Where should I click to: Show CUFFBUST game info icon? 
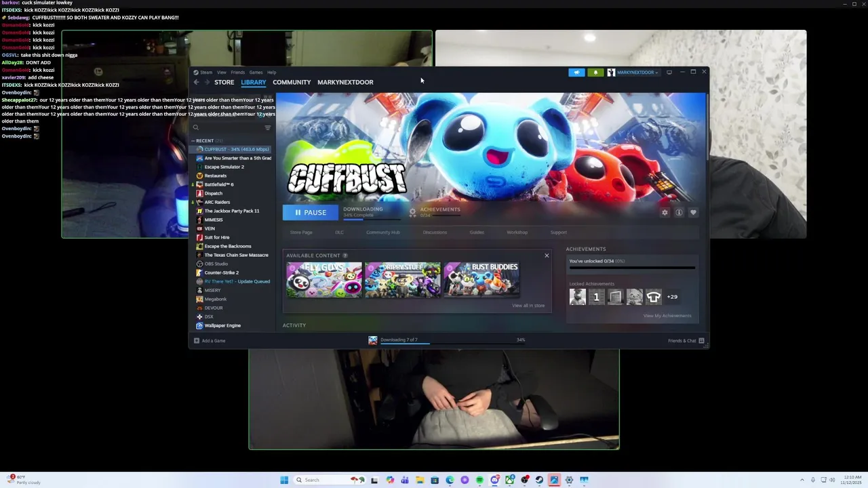[679, 212]
